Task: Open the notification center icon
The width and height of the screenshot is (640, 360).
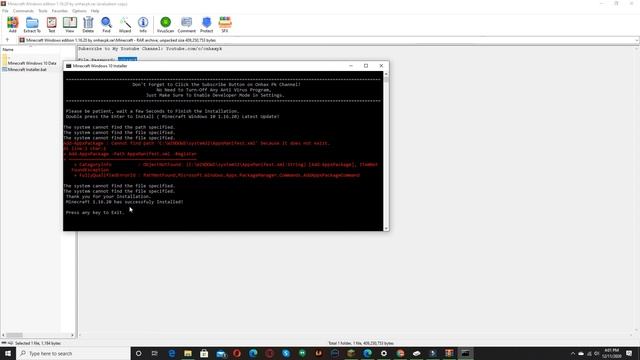Action: click(x=629, y=353)
